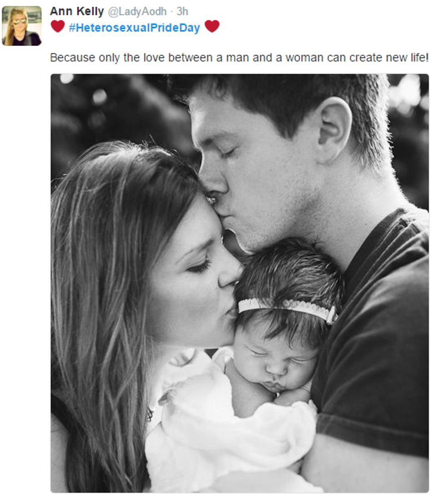
Task: Click the man's closed eye in the photo
Action: point(229,152)
